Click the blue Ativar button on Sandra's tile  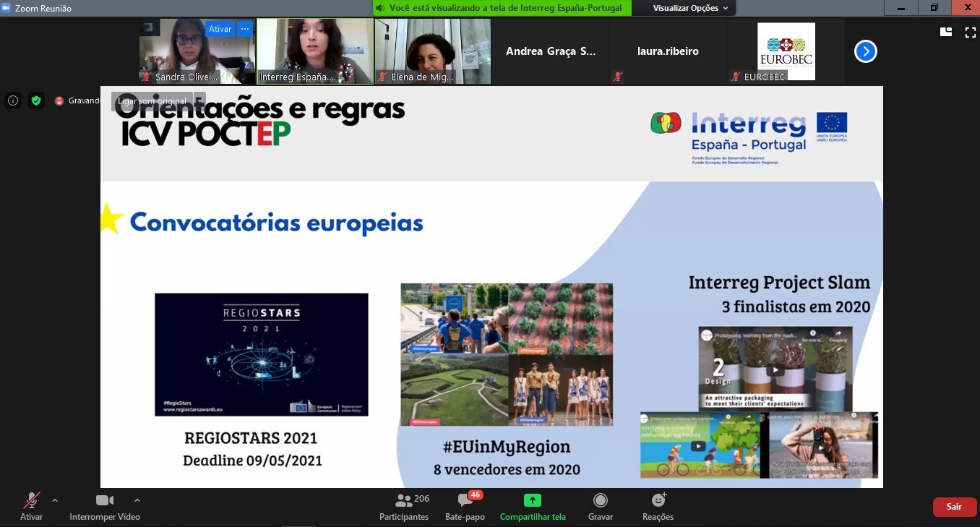220,29
